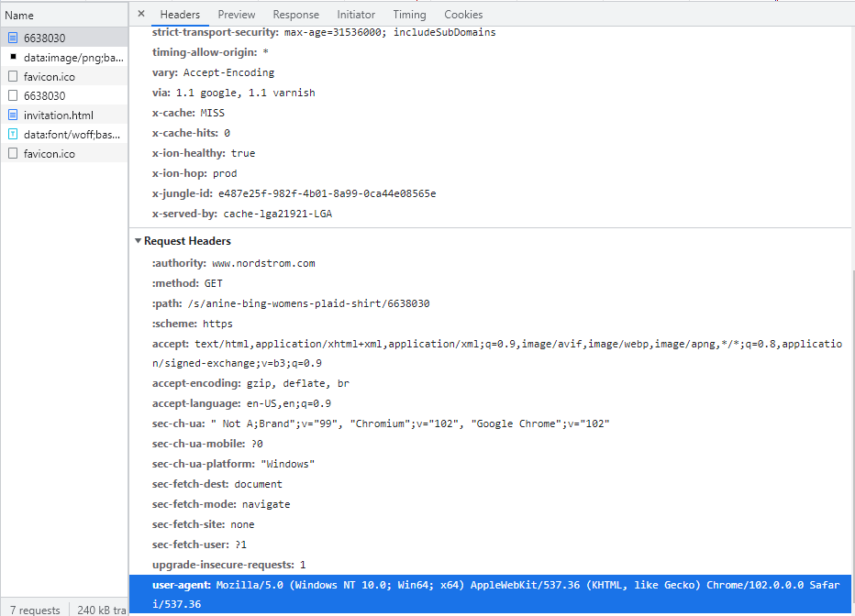Viewport: 855px width, 616px height.
Task: Click the x-served-by cache header
Action: pos(242,214)
